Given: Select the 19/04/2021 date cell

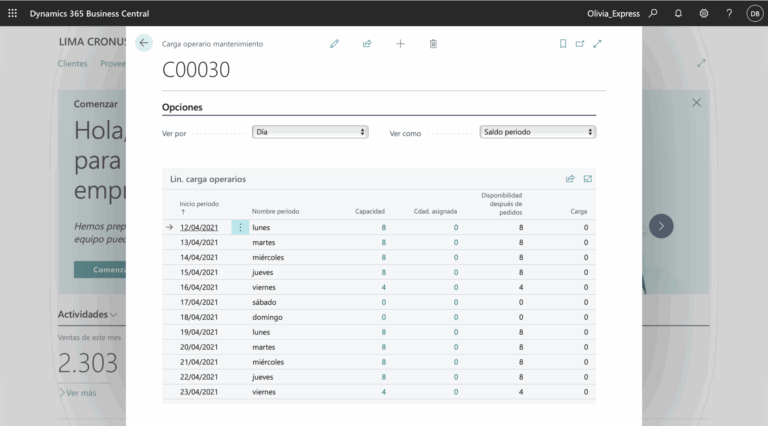Looking at the screenshot, I should tap(199, 332).
